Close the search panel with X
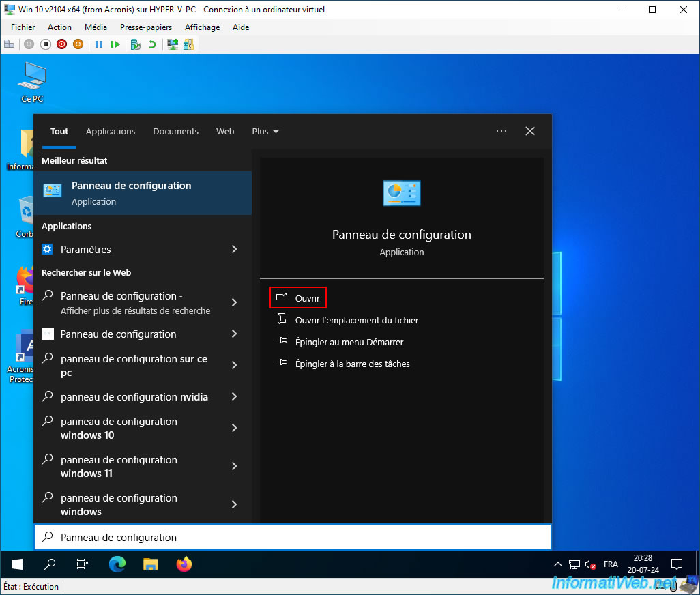 point(530,131)
